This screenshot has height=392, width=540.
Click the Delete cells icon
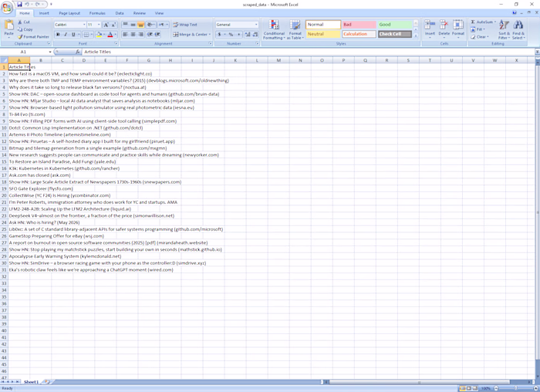(444, 25)
